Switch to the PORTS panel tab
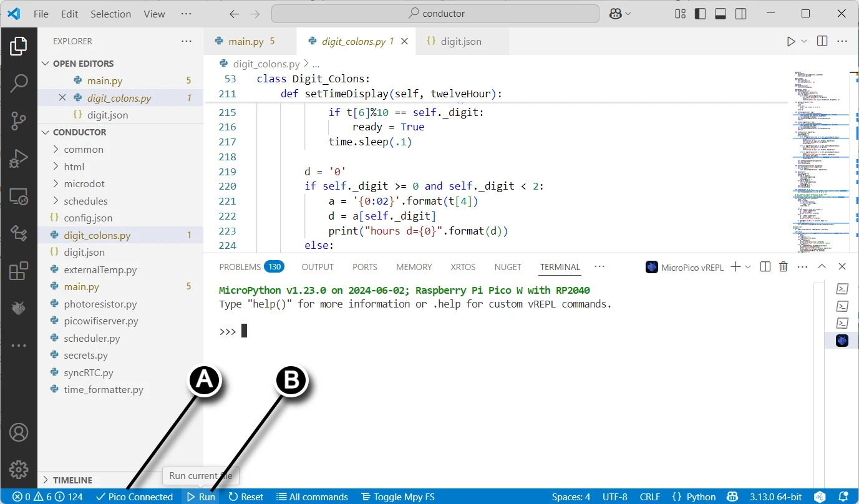This screenshot has width=859, height=504. (365, 267)
